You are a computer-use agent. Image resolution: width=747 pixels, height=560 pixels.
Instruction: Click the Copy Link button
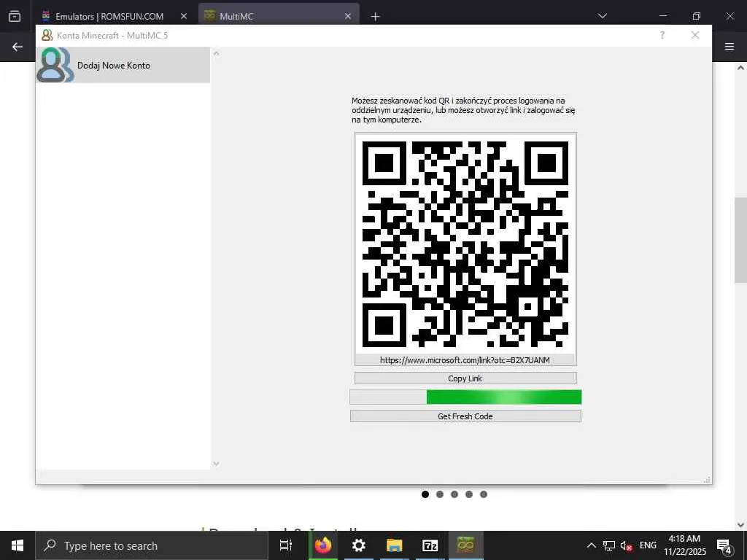coord(465,378)
